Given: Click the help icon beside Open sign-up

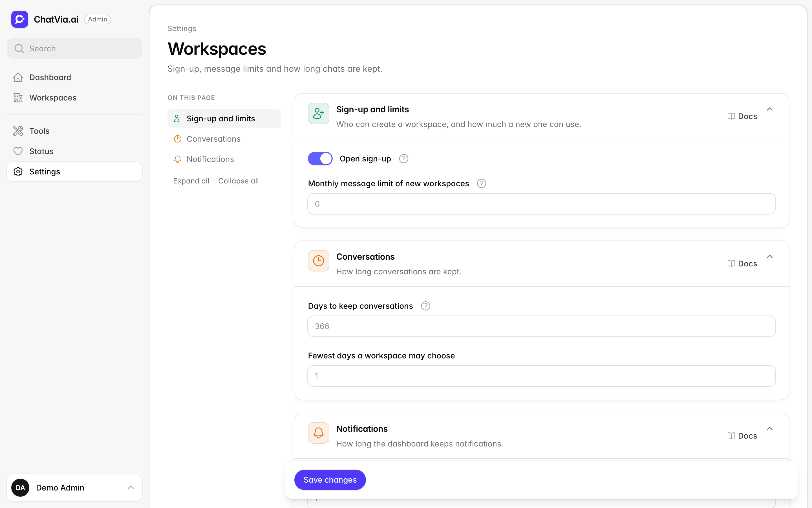Looking at the screenshot, I should pyautogui.click(x=404, y=159).
